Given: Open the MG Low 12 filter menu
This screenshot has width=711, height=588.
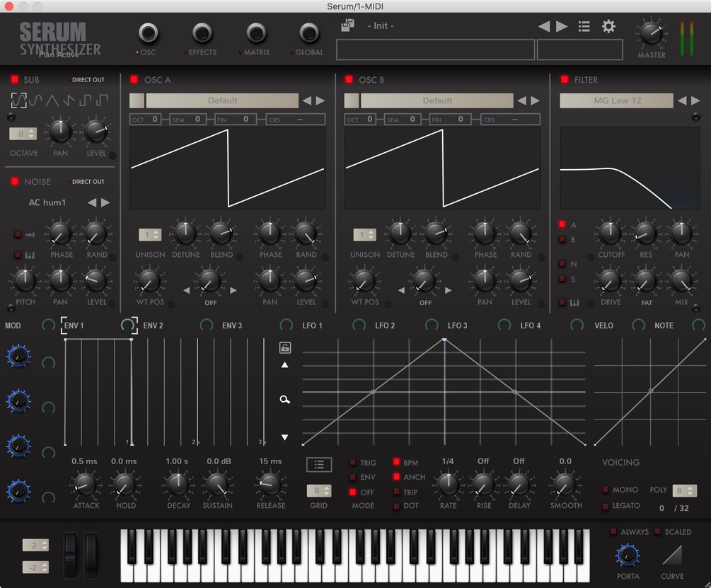Looking at the screenshot, I should (617, 100).
